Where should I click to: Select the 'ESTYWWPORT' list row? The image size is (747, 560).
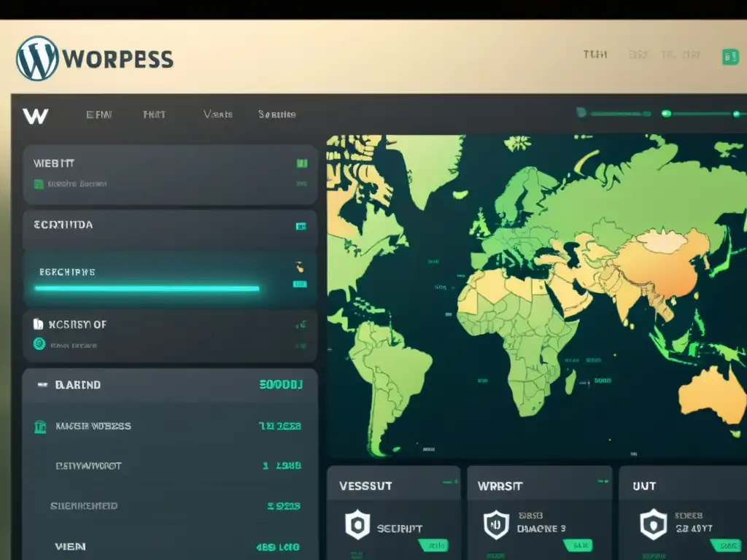170,466
